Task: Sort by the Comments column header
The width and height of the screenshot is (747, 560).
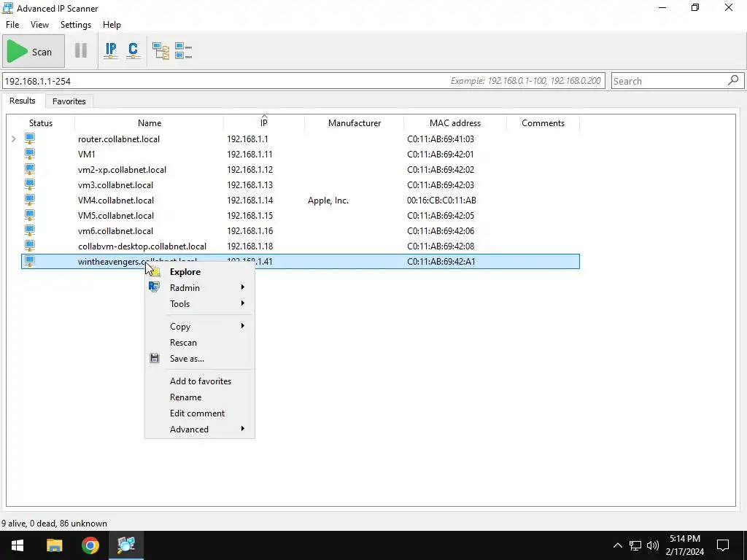Action: 543,122
